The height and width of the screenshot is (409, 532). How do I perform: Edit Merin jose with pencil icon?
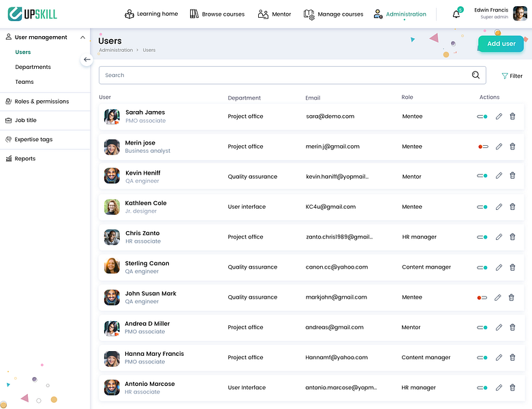pyautogui.click(x=499, y=147)
